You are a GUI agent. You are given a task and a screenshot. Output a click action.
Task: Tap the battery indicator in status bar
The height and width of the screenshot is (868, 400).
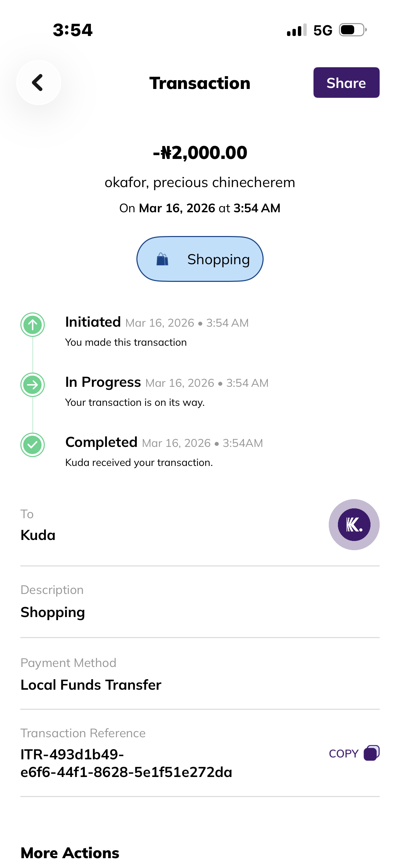click(353, 30)
